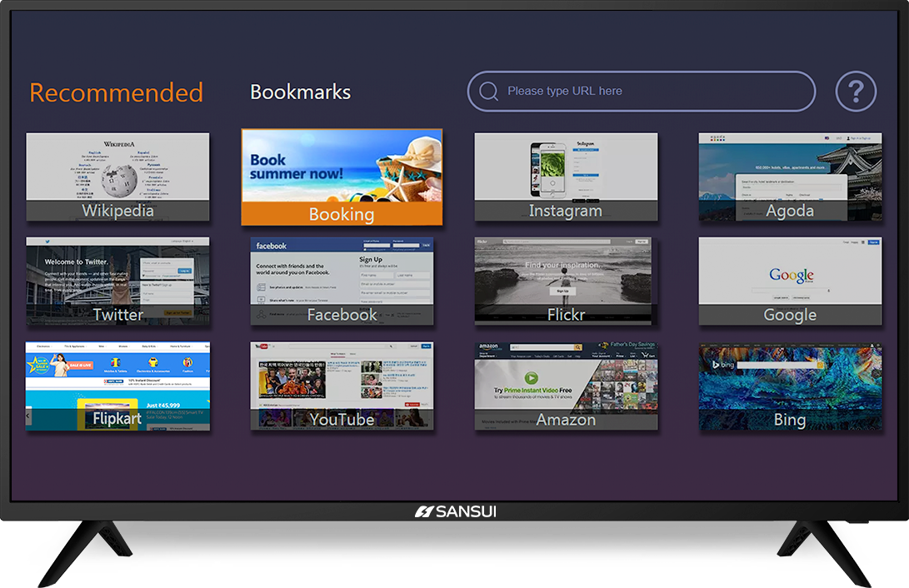This screenshot has height=588, width=909.
Task: Open the Flipkart tile
Action: 117,386
